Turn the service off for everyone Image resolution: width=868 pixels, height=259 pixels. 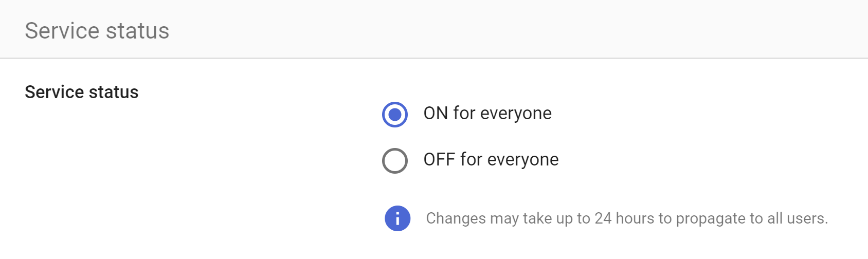coord(395,160)
